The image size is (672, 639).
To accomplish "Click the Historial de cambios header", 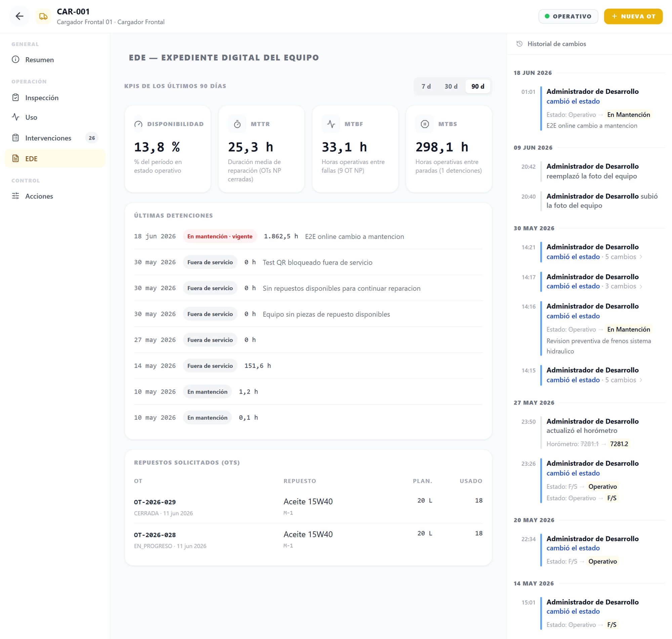I will coord(557,44).
